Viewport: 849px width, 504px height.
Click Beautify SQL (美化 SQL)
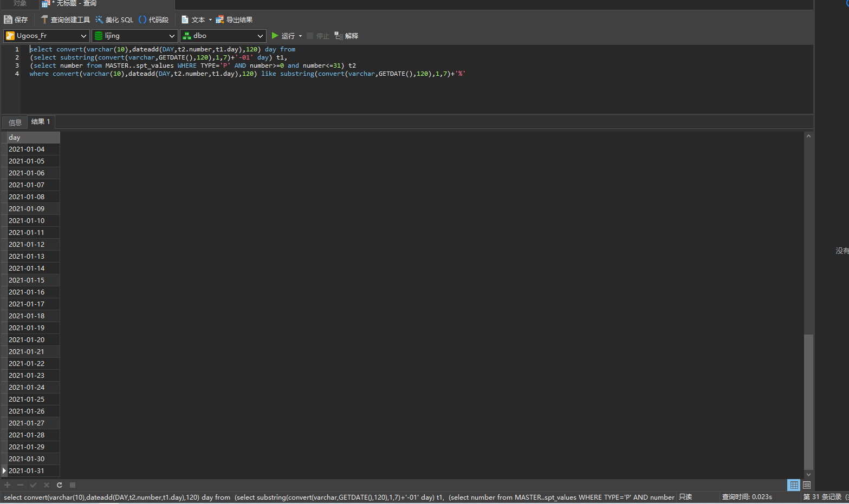click(x=114, y=19)
